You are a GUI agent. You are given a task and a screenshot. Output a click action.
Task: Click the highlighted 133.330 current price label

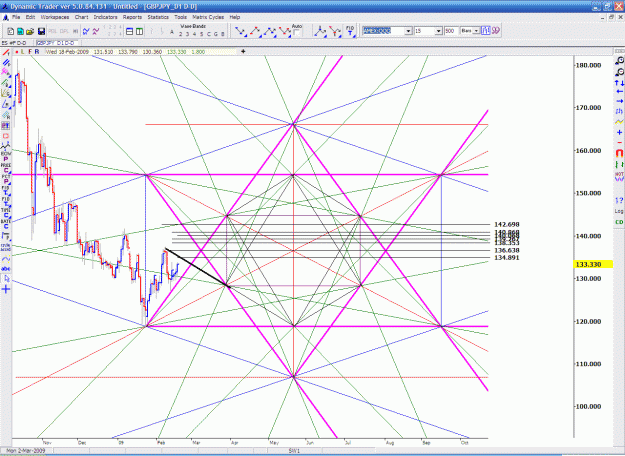pyautogui.click(x=593, y=264)
